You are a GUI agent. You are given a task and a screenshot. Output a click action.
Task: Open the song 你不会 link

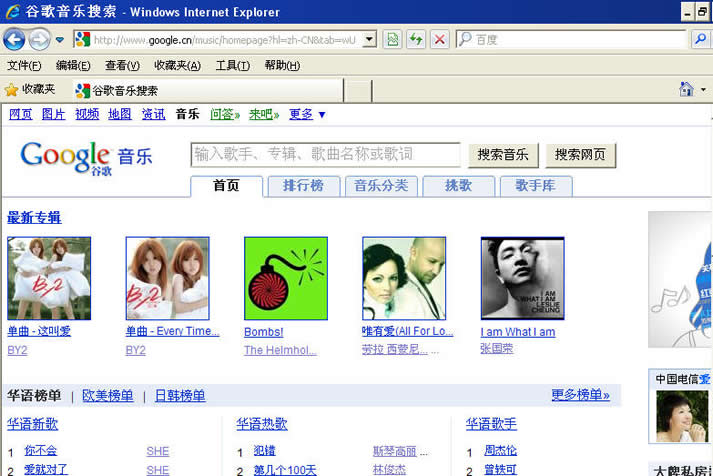coord(40,451)
